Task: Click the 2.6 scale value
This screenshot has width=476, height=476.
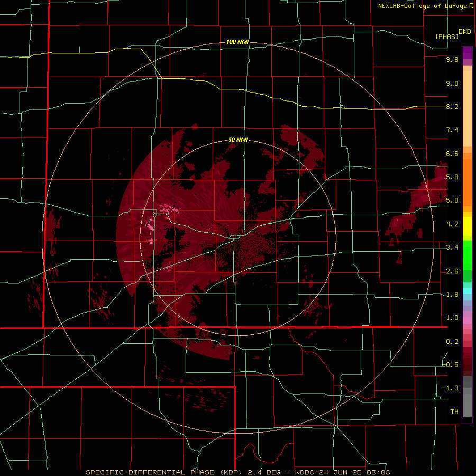Action: click(452, 271)
